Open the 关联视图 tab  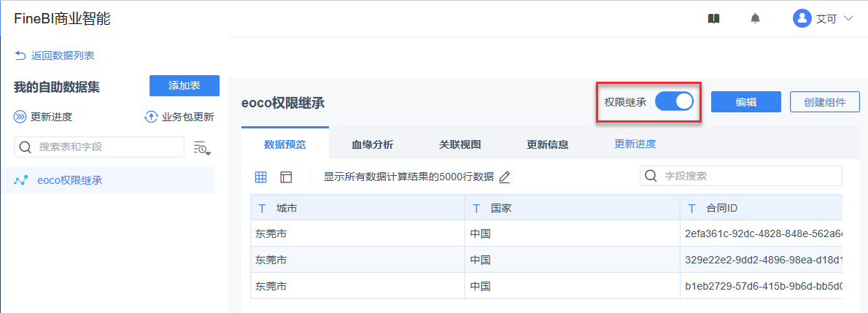pos(460,144)
